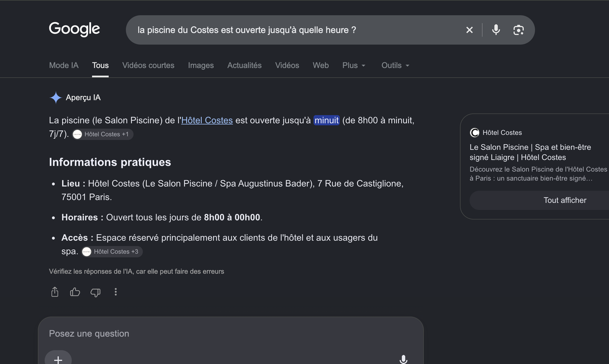Click the Hôtel Costes +3 source chip
609x364 pixels.
[x=111, y=251]
